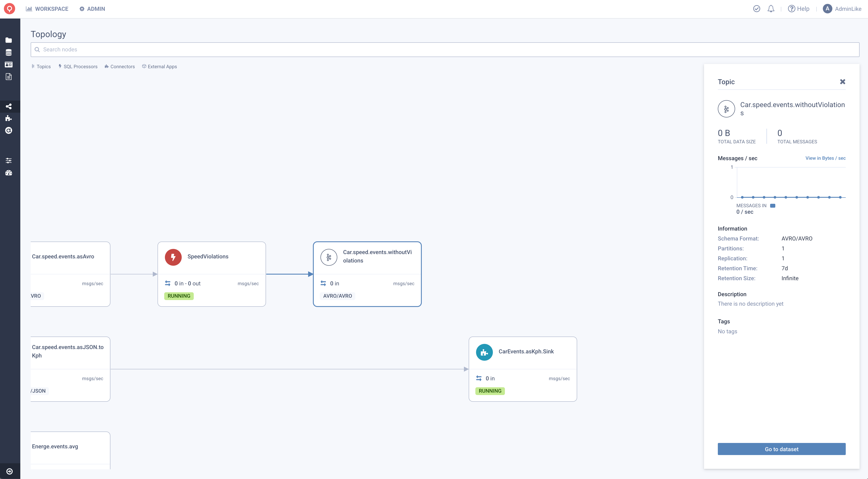Select the Energe.events.avg node

tap(70, 450)
